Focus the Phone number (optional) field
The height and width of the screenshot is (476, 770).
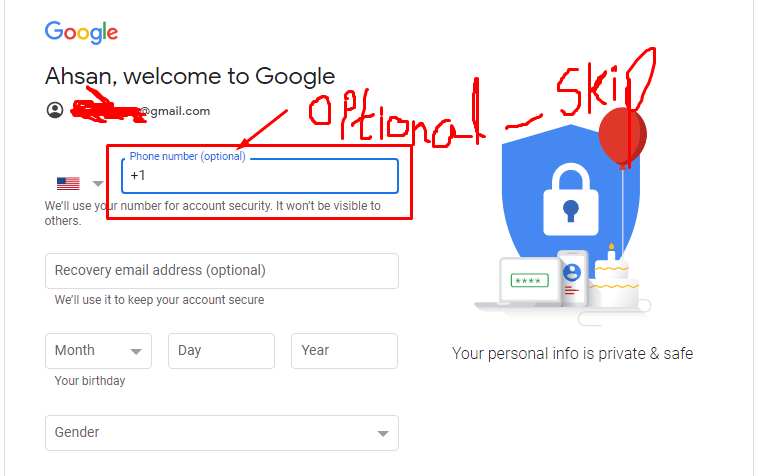coord(260,176)
